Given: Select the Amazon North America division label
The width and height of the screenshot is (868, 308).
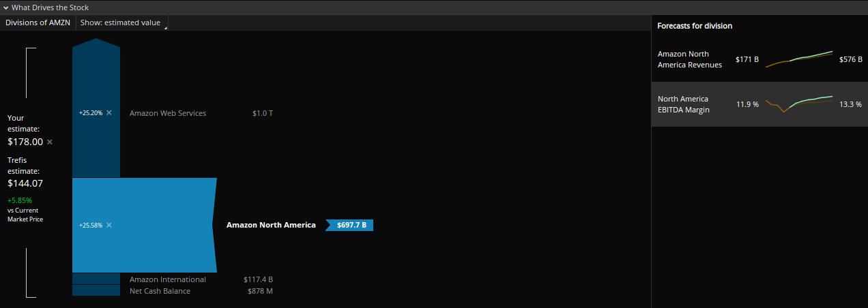Looking at the screenshot, I should coord(271,225).
